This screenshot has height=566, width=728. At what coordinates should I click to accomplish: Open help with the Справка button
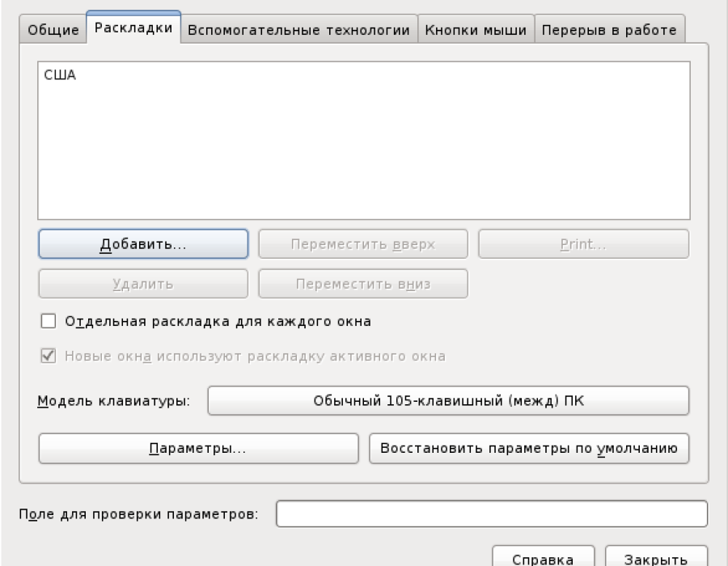click(544, 557)
